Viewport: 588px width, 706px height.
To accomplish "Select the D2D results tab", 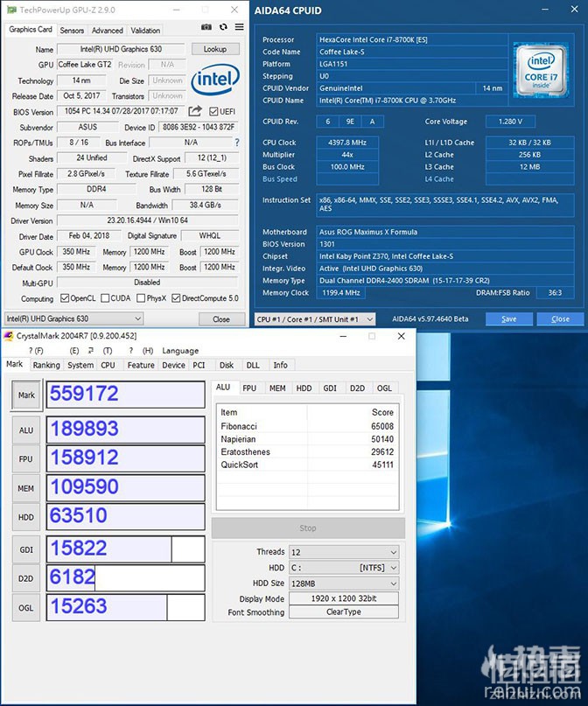I will (x=358, y=388).
